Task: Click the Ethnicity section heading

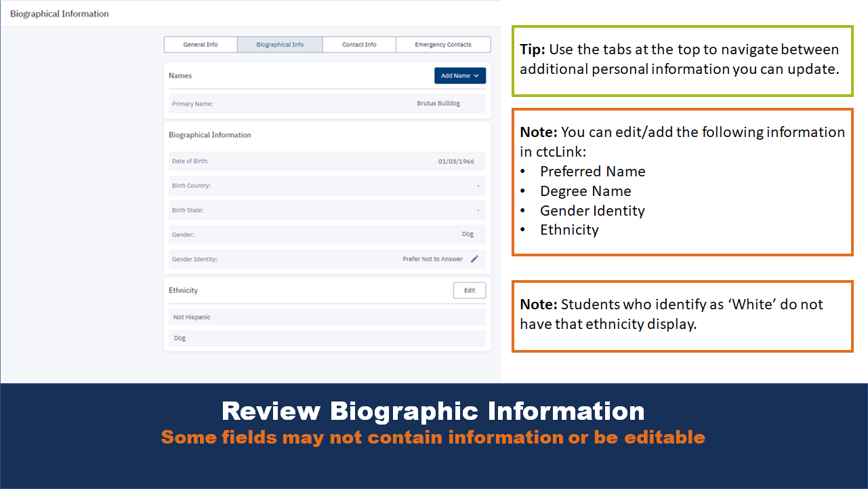Action: (x=182, y=290)
